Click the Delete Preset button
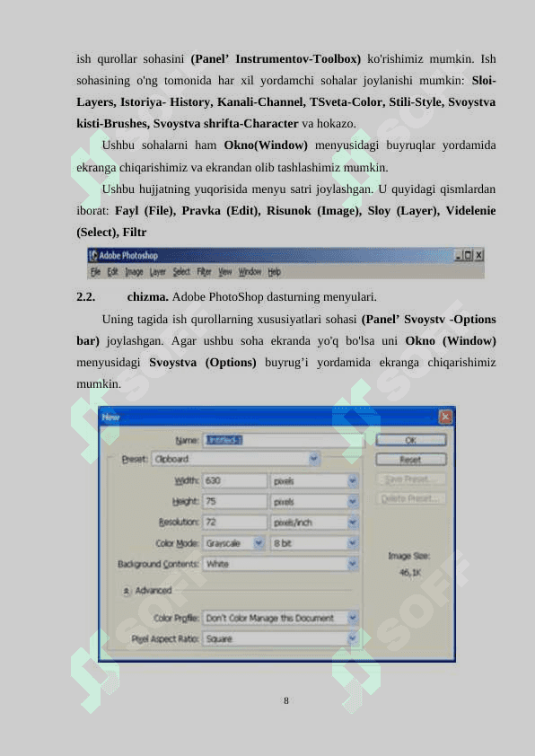535x756 pixels. coord(410,498)
